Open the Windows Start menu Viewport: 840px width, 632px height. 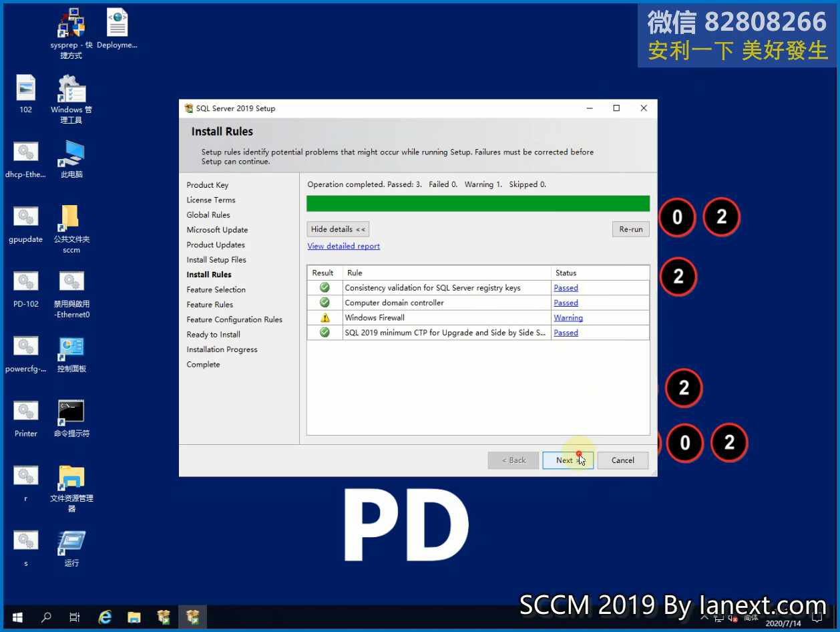17,617
